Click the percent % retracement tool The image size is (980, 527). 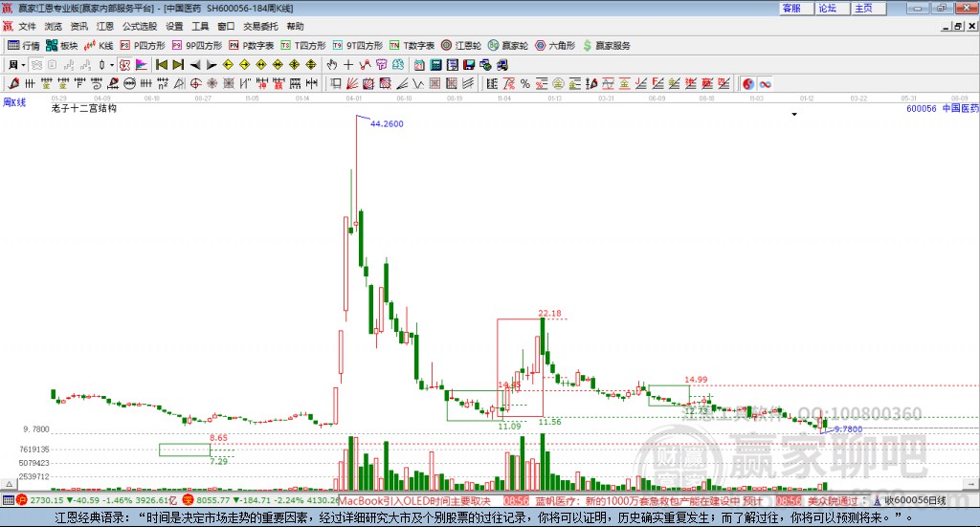pyautogui.click(x=525, y=83)
